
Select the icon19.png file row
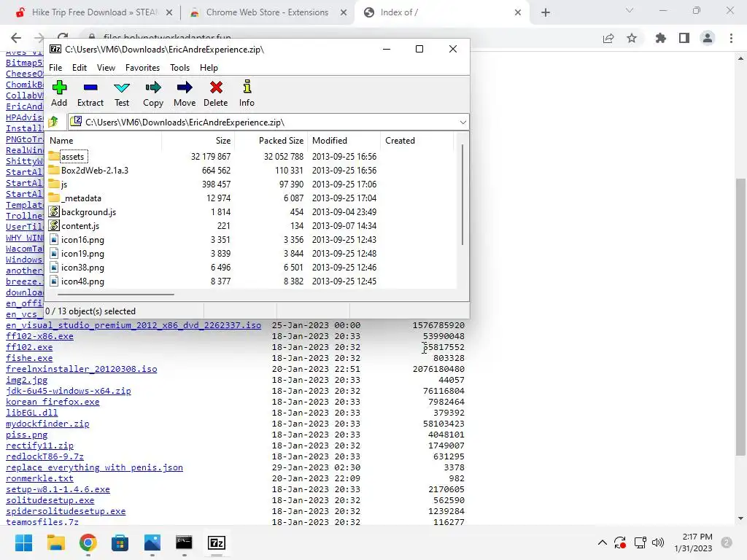(x=252, y=253)
